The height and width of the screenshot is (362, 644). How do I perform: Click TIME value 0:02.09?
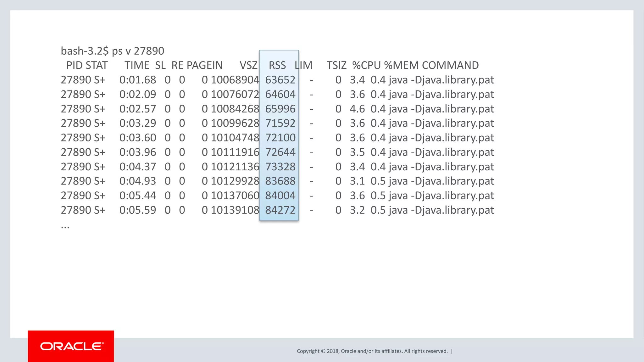click(x=138, y=94)
